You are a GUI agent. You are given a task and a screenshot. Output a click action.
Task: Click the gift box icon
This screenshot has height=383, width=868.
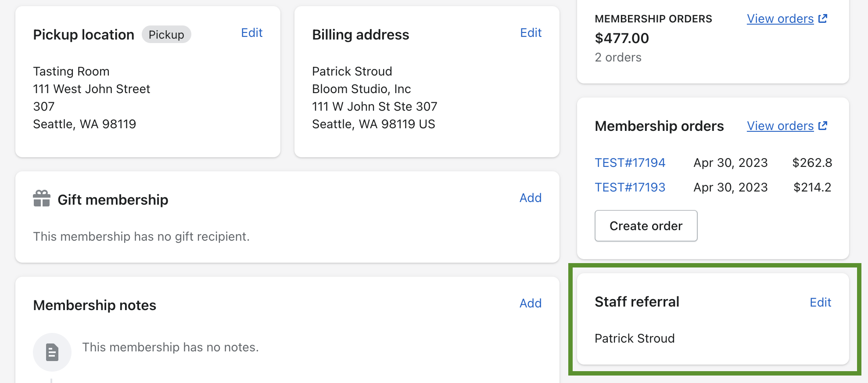[42, 199]
